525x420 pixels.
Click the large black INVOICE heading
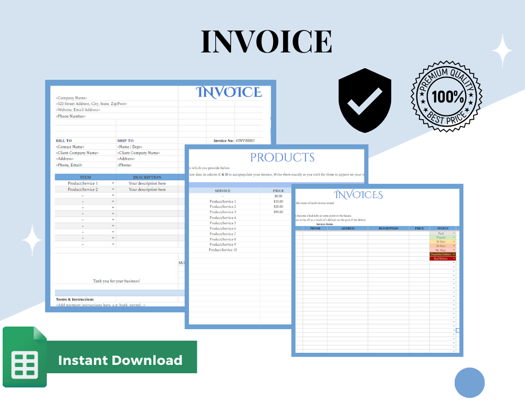[x=266, y=41]
